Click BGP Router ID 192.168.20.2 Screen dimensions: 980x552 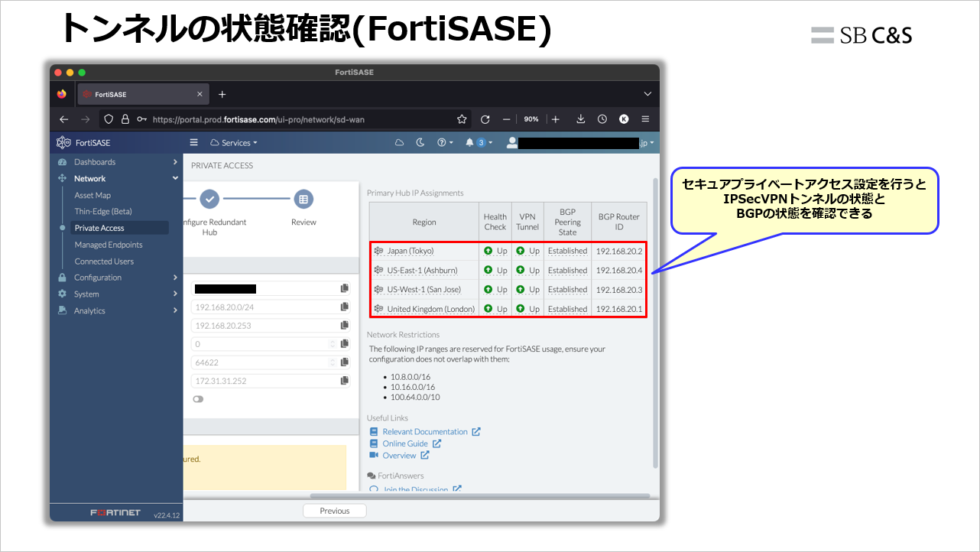618,251
